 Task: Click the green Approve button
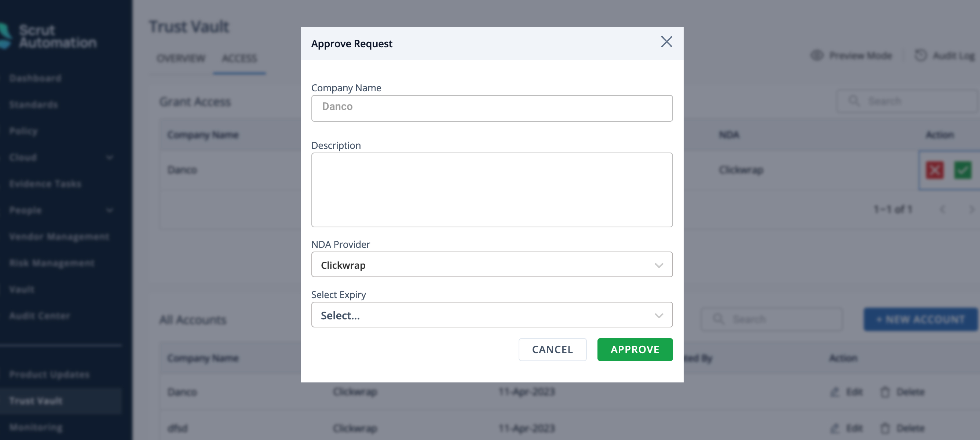click(635, 349)
